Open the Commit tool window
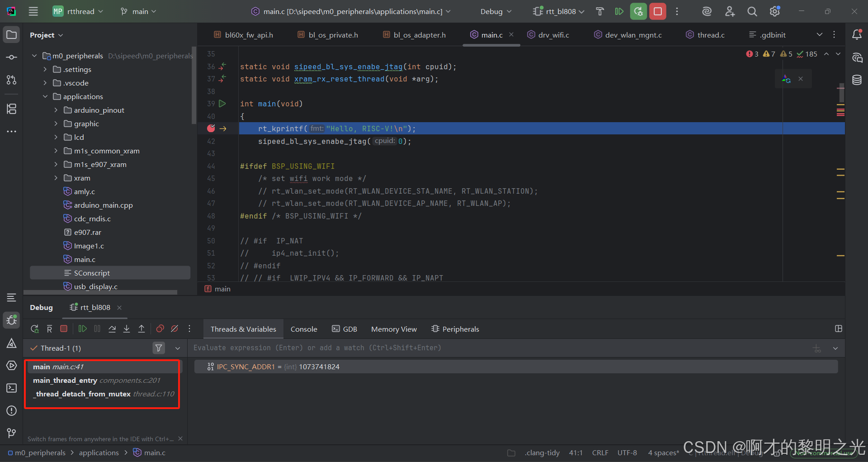The image size is (868, 462). 11,57
